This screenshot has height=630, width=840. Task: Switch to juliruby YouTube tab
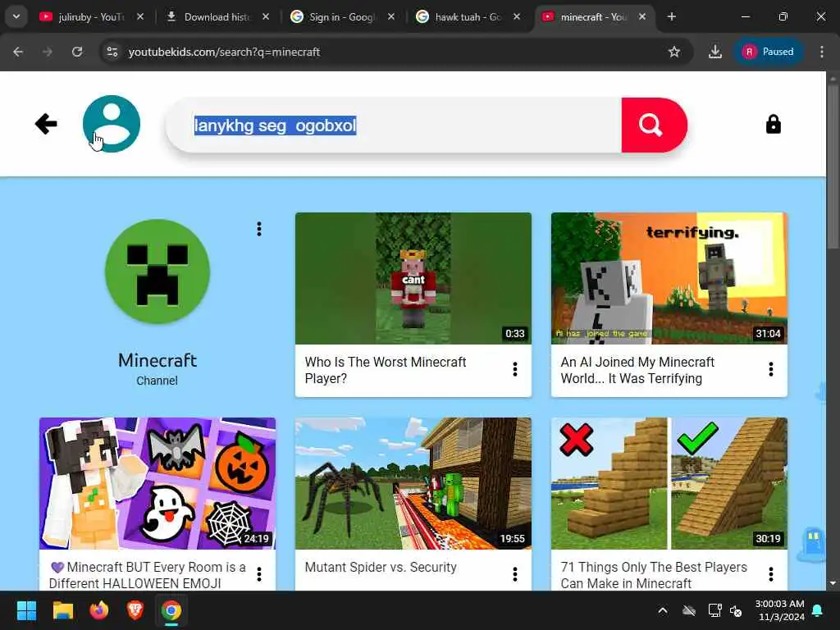tap(90, 16)
